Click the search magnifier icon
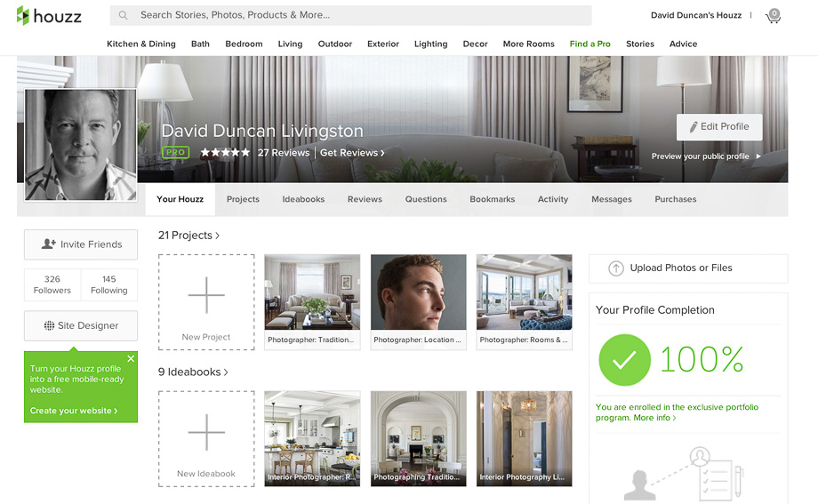The image size is (818, 504). [x=123, y=16]
